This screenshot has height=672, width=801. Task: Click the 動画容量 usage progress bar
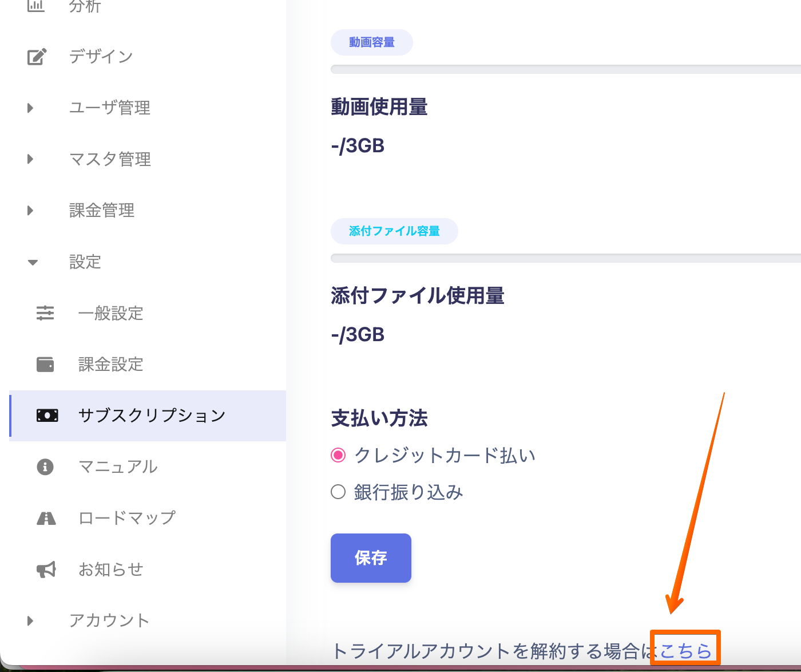tap(565, 70)
